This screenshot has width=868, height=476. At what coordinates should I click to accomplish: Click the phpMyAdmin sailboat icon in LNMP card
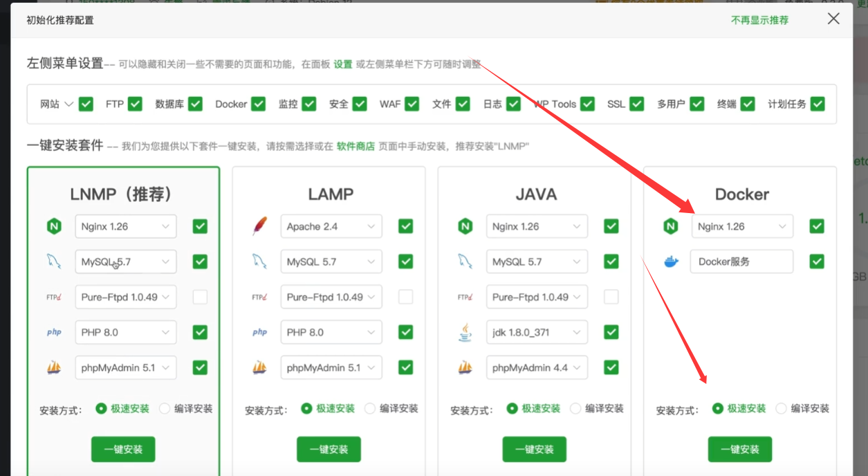[54, 367]
